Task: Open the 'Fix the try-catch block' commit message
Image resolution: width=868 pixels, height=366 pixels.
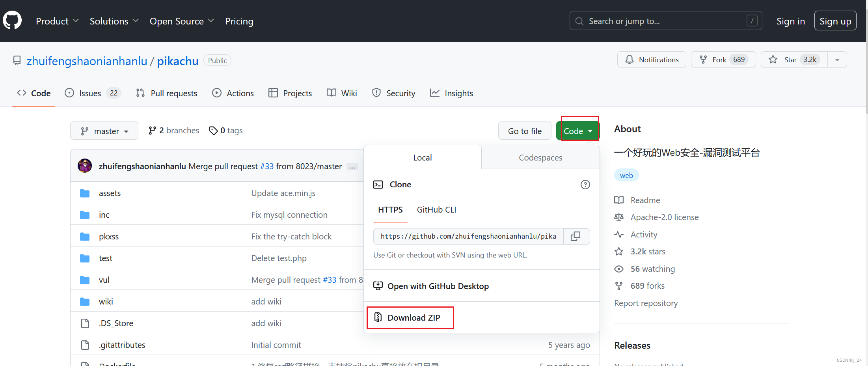Action: (x=291, y=236)
